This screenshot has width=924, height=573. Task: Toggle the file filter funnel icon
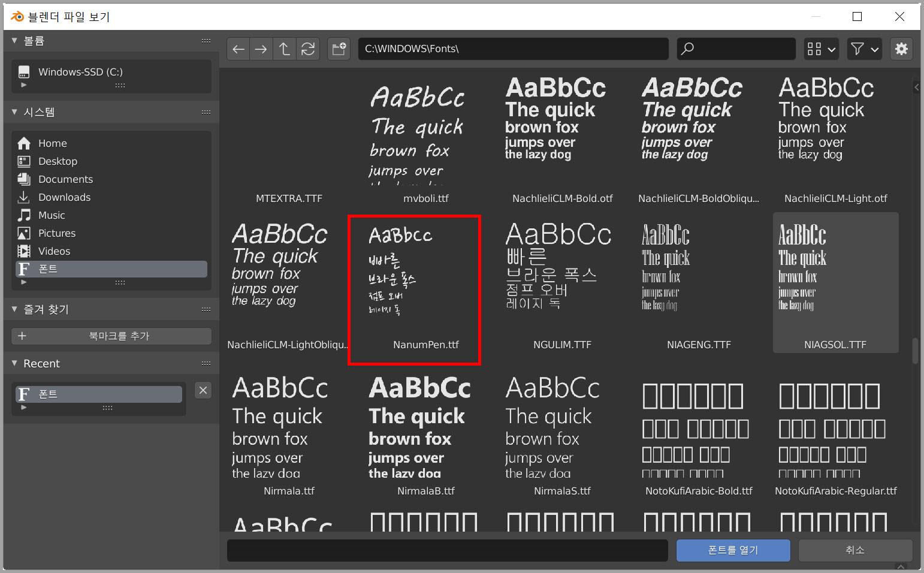857,49
